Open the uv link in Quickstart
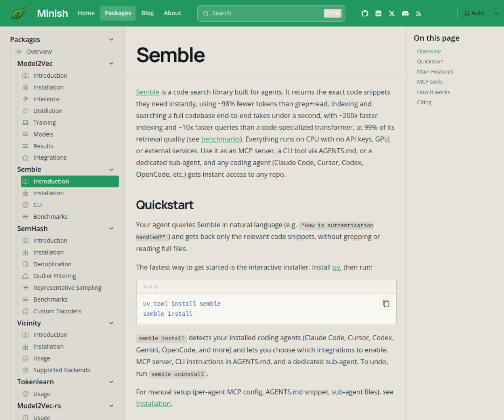Screen dimensions: 504x420 click(336, 267)
